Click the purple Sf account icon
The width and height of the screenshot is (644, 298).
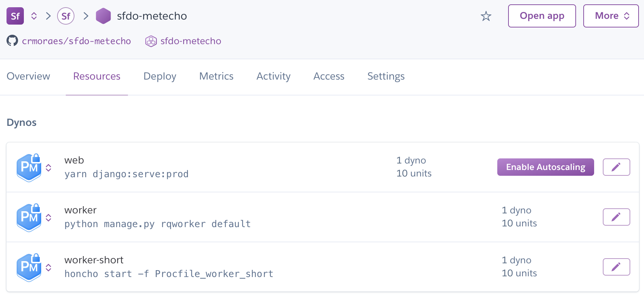[15, 16]
